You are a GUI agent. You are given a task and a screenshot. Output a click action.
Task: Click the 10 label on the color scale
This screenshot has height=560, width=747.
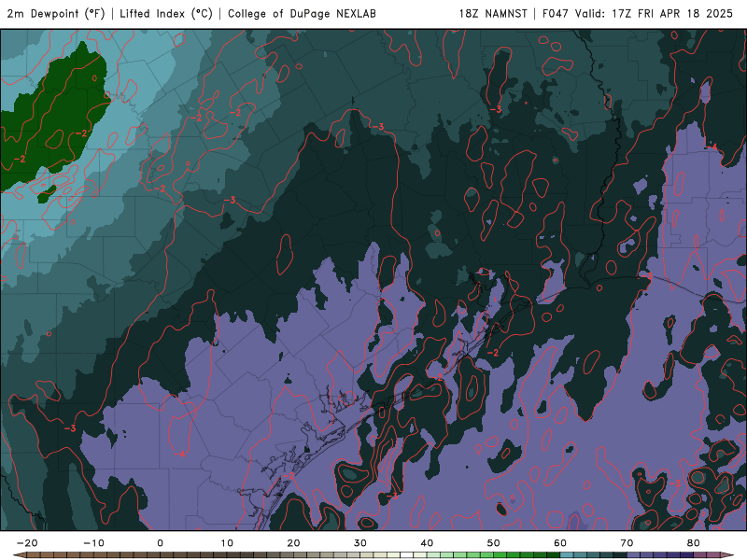[x=227, y=543]
